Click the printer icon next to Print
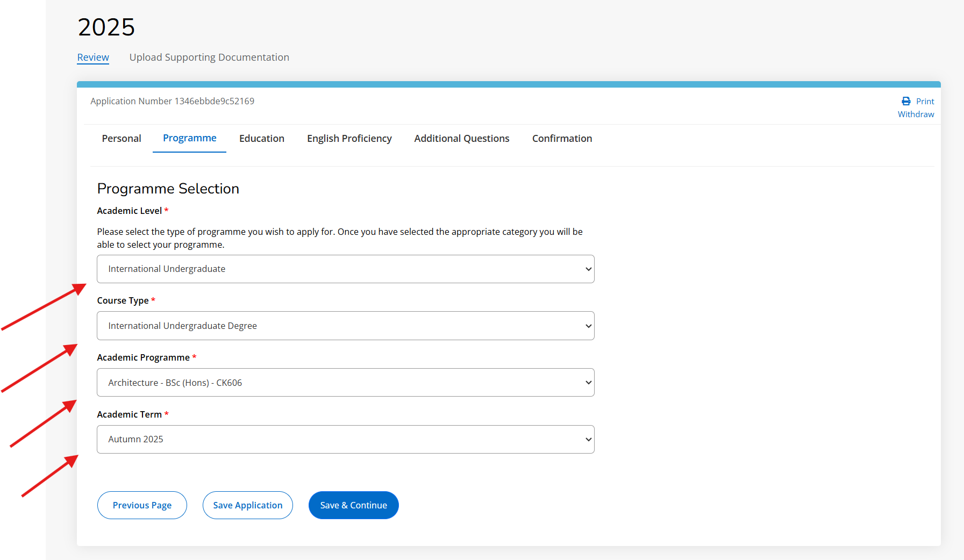This screenshot has height=560, width=964. 906,101
